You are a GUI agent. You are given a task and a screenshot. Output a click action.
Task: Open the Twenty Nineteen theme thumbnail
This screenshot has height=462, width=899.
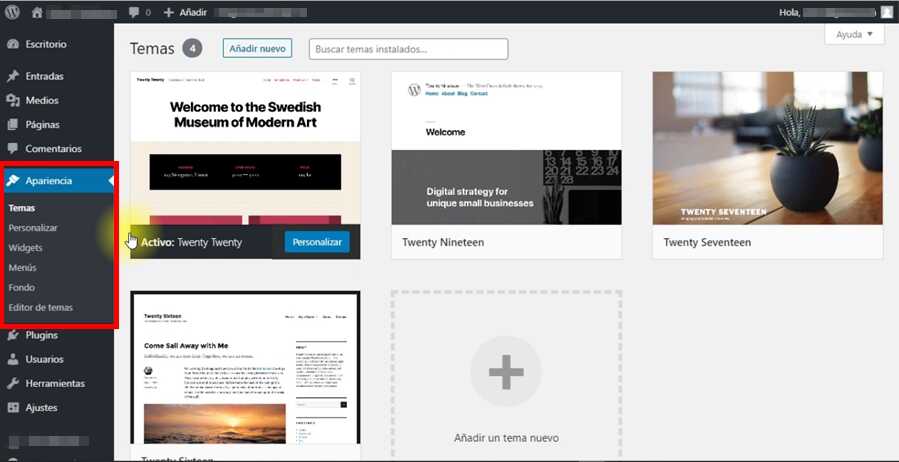click(506, 148)
